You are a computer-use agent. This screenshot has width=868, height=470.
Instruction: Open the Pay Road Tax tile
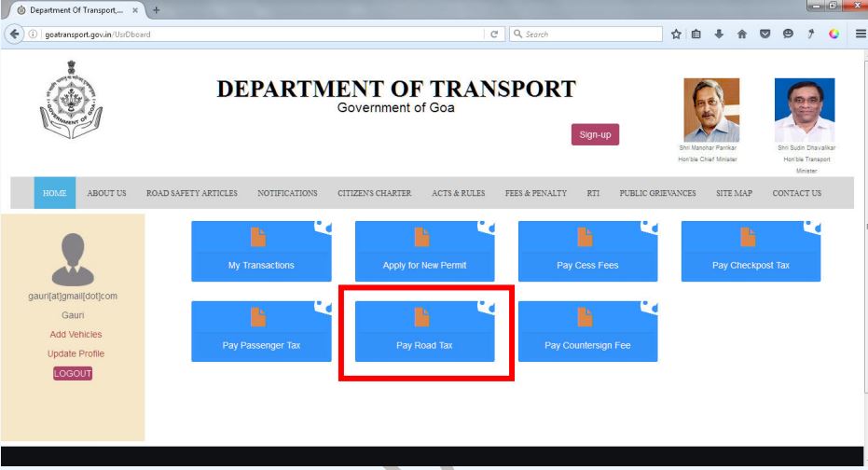tap(424, 332)
